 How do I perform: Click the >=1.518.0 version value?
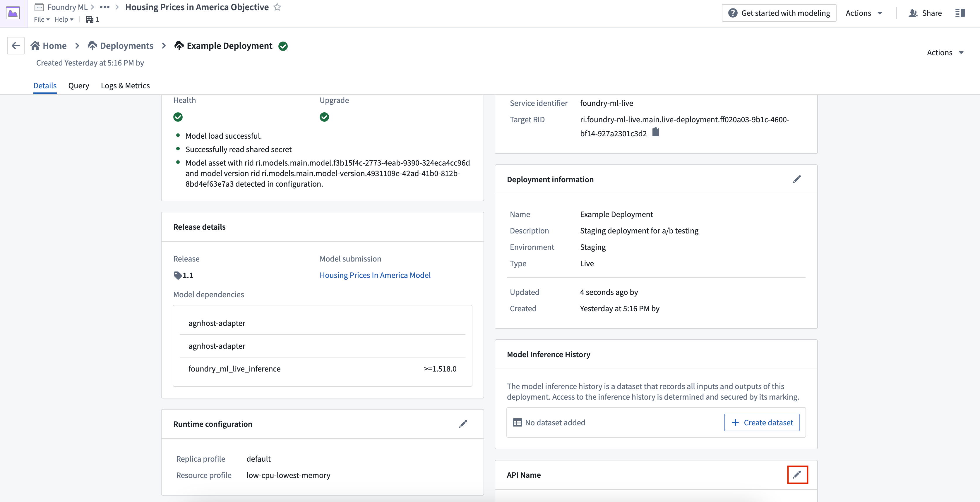click(440, 369)
